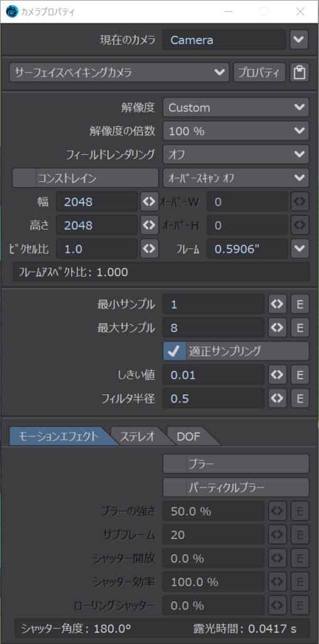The width and height of the screenshot is (319, 644).
Task: Click the プロパティ button
Action: click(x=259, y=73)
